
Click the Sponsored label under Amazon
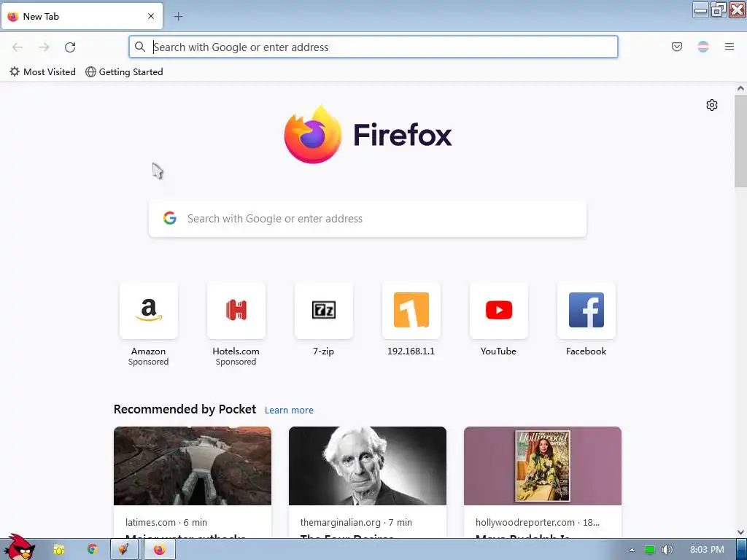click(x=149, y=362)
